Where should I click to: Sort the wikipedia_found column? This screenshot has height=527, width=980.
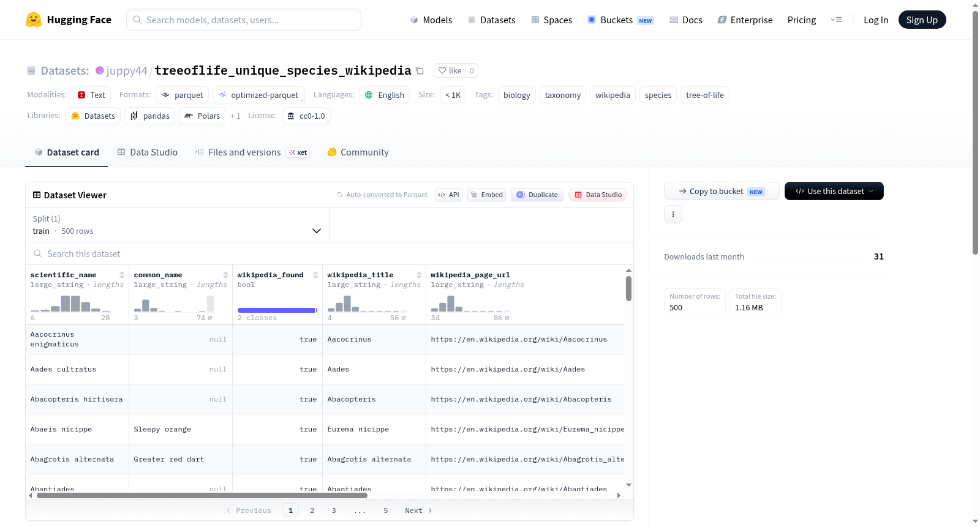click(315, 275)
